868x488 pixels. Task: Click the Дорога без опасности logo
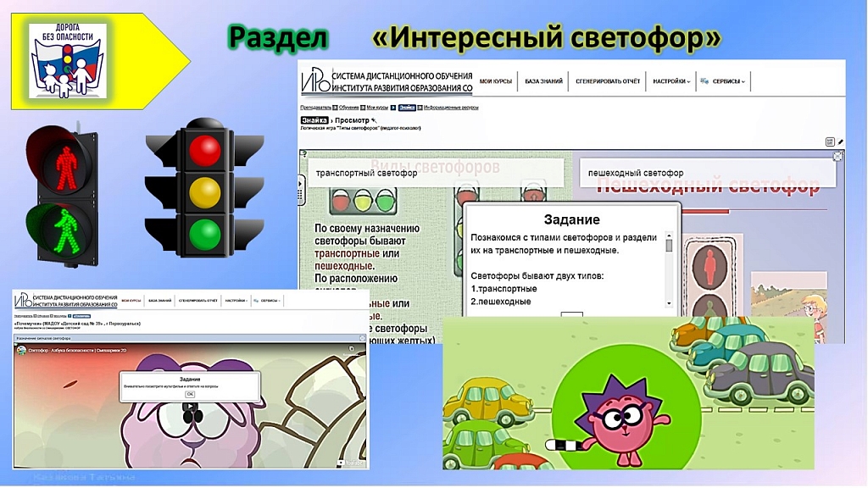68,61
